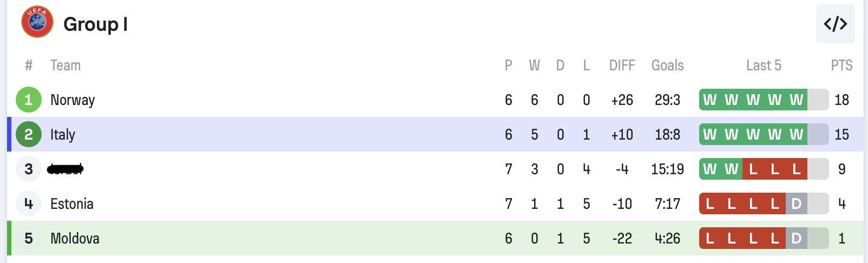Click the Goals column header
Image resolution: width=868 pixels, height=263 pixels.
tap(667, 65)
